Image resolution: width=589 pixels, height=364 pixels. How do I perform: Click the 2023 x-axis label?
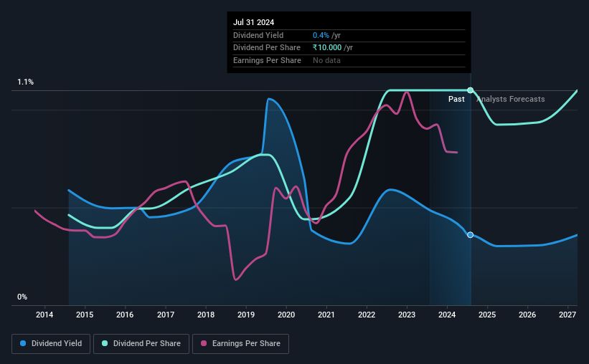(x=407, y=315)
